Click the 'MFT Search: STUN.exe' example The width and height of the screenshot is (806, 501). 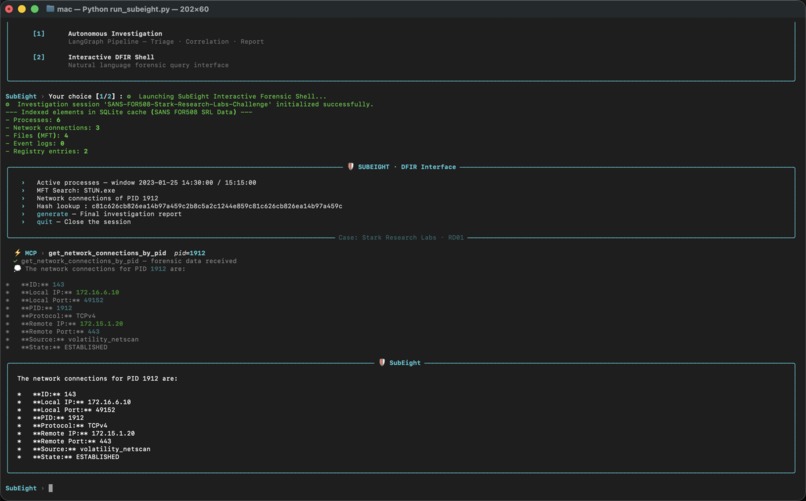tap(76, 190)
